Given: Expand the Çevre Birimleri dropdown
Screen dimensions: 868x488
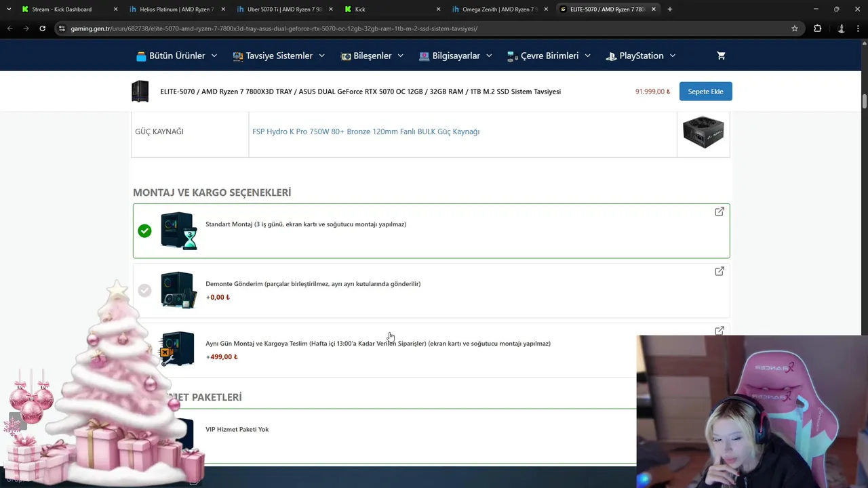Looking at the screenshot, I should pos(549,56).
